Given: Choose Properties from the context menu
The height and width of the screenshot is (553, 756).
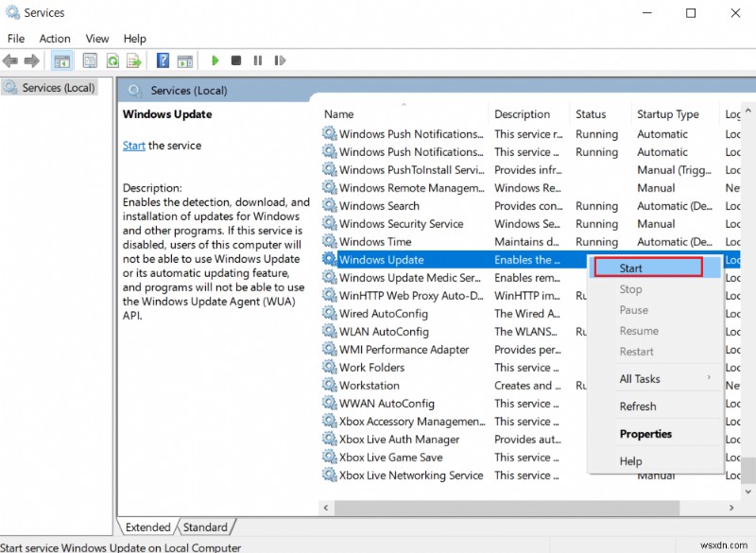Looking at the screenshot, I should (x=645, y=433).
